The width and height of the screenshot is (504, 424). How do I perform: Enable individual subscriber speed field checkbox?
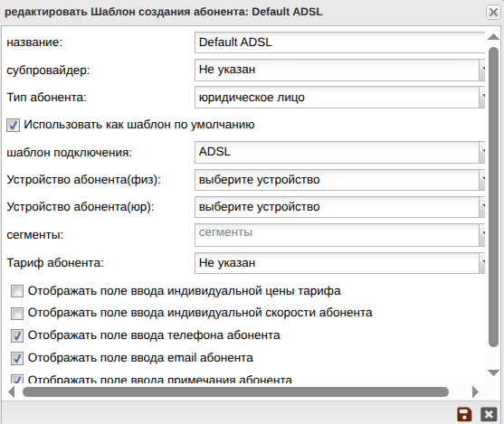coord(17,314)
